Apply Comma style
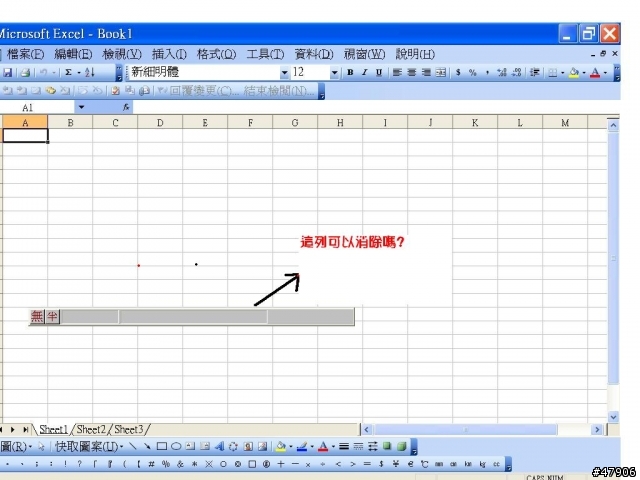This screenshot has width=640, height=480. 487,73
